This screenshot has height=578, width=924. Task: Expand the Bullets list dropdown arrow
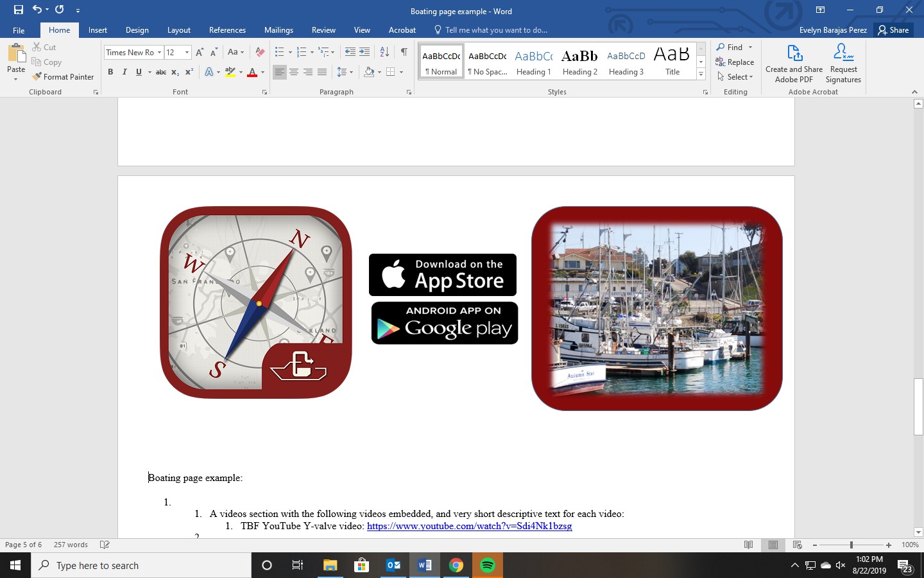point(290,53)
